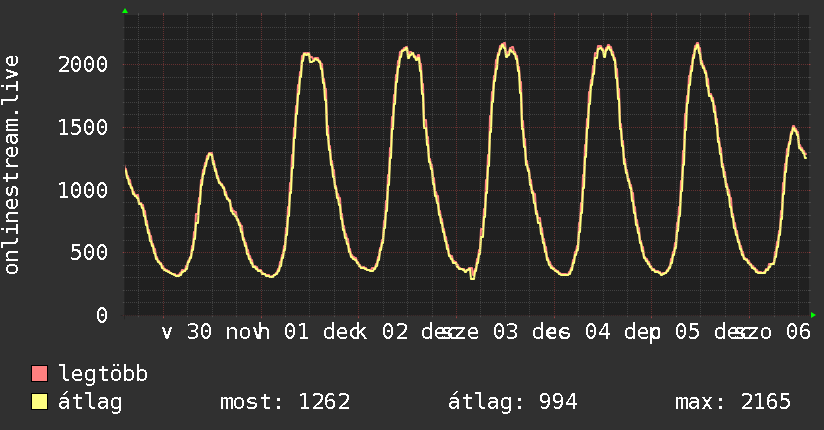Click the 'átlag: 994' average statistic
Screen dimensions: 824x430
coord(512,402)
